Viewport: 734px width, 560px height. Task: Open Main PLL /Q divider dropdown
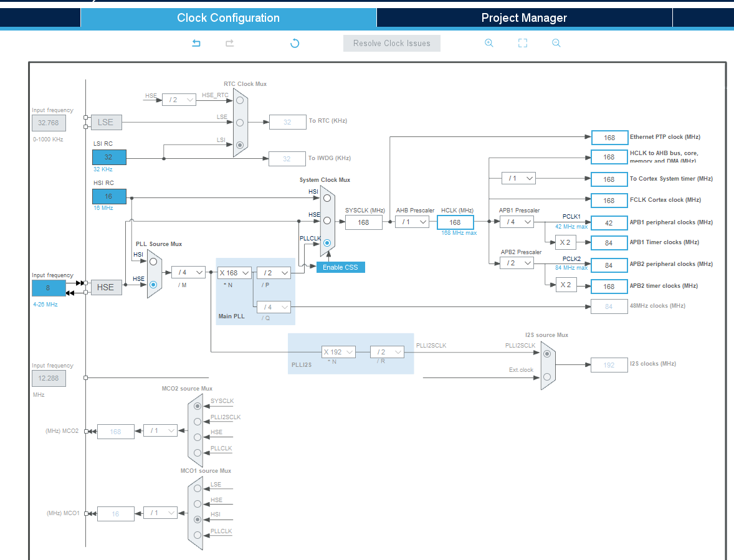[x=274, y=307]
